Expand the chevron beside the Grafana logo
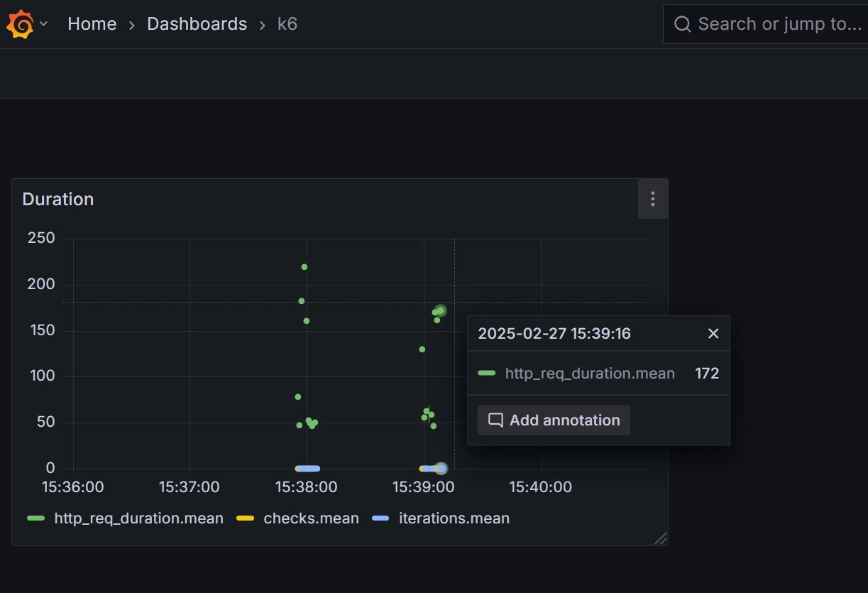The width and height of the screenshot is (868, 593). click(x=44, y=24)
